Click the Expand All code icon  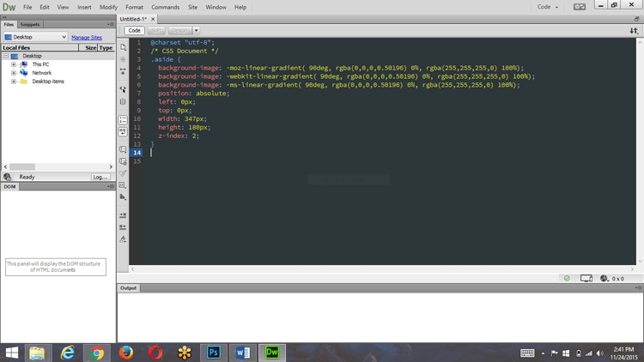[x=123, y=71]
